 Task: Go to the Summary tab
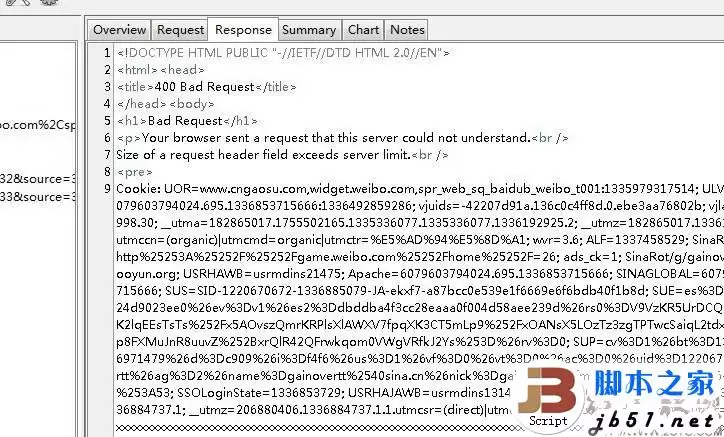tap(309, 30)
